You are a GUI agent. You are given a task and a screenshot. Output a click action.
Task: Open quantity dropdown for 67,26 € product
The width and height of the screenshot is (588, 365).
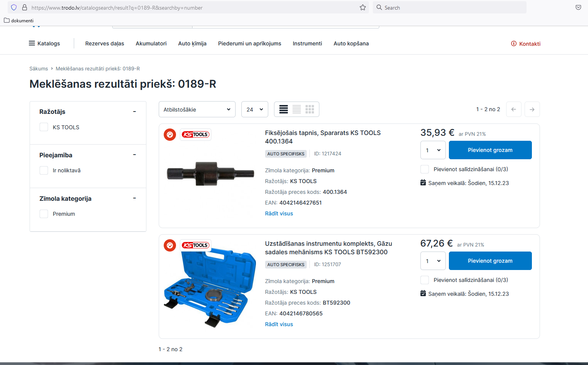(433, 261)
